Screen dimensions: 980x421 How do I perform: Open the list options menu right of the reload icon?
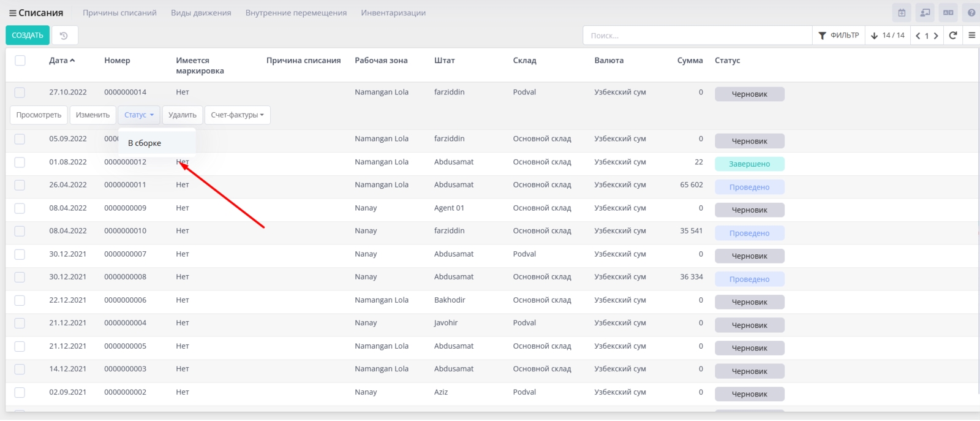(x=971, y=36)
